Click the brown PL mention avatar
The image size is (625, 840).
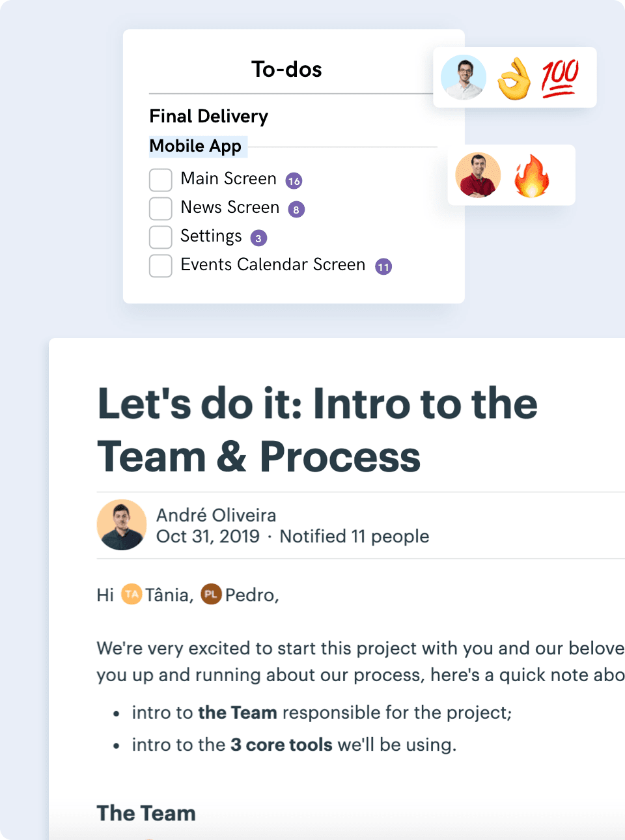click(x=211, y=594)
